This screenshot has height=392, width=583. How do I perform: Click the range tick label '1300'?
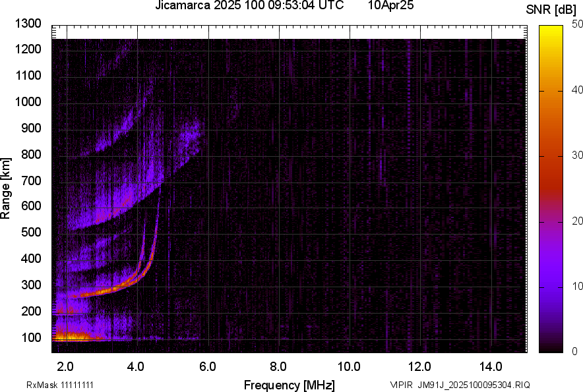pyautogui.click(x=28, y=24)
